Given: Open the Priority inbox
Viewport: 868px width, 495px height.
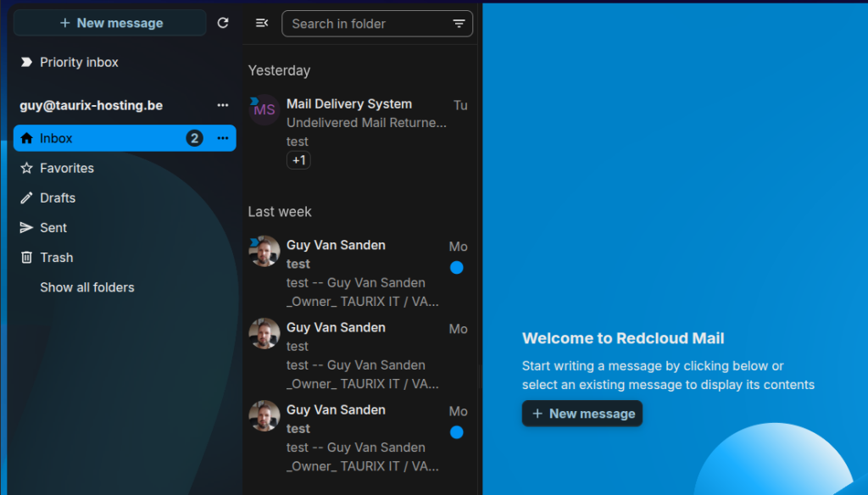Looking at the screenshot, I should [x=79, y=62].
